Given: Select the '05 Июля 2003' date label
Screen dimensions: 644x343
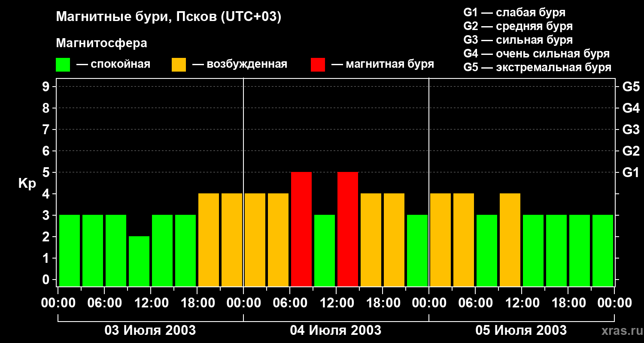Looking at the screenshot, I should (521, 331).
